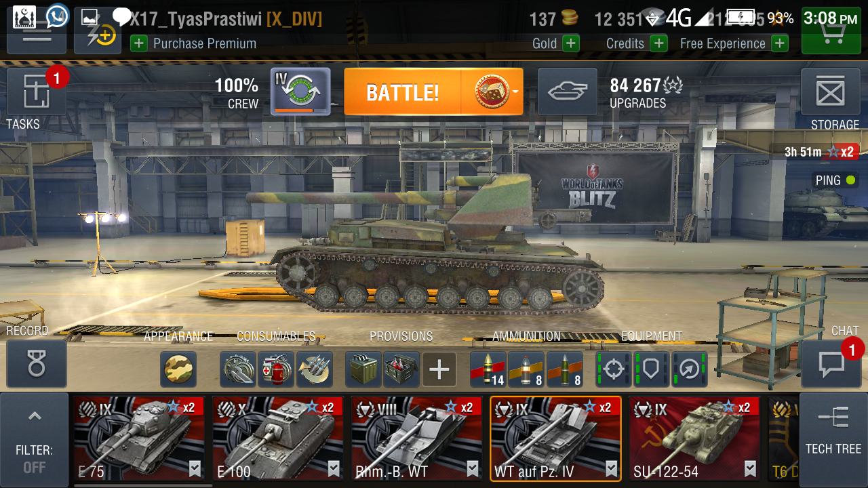The height and width of the screenshot is (488, 868).
Task: Open the Storage crate icon
Action: [830, 91]
